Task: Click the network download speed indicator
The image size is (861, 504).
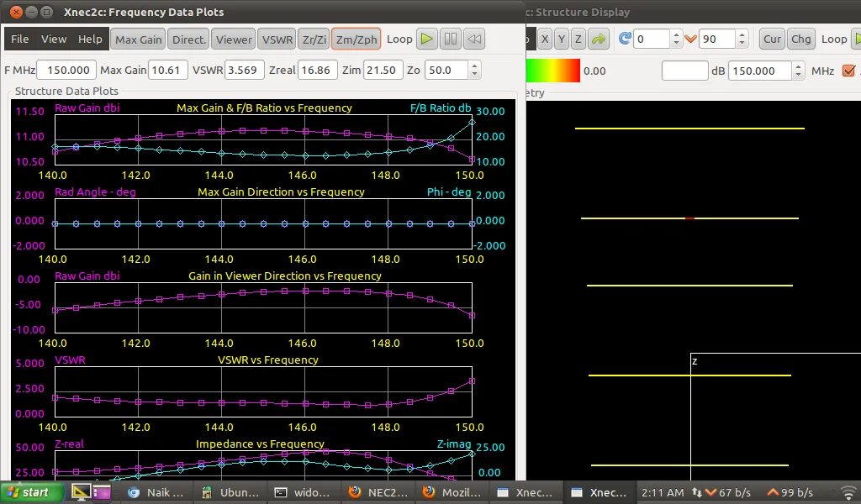Action: point(728,492)
